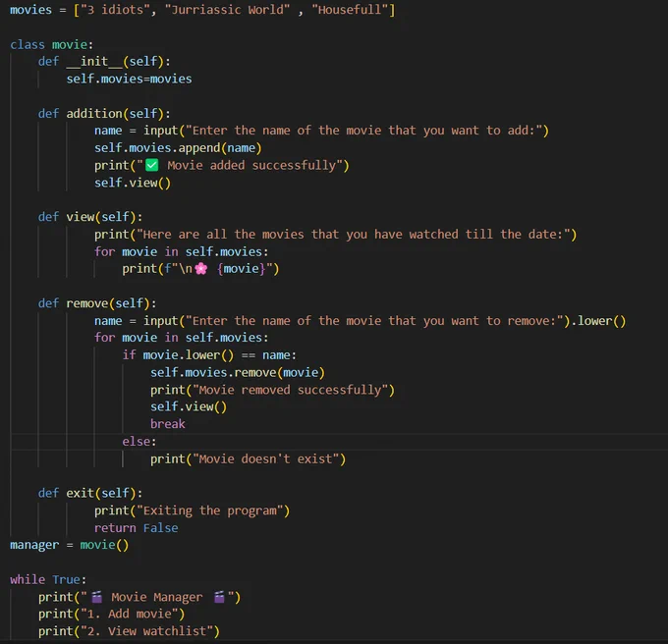The height and width of the screenshot is (644, 668).
Task: Click the "Jurriassic World" string literal
Action: click(x=227, y=10)
